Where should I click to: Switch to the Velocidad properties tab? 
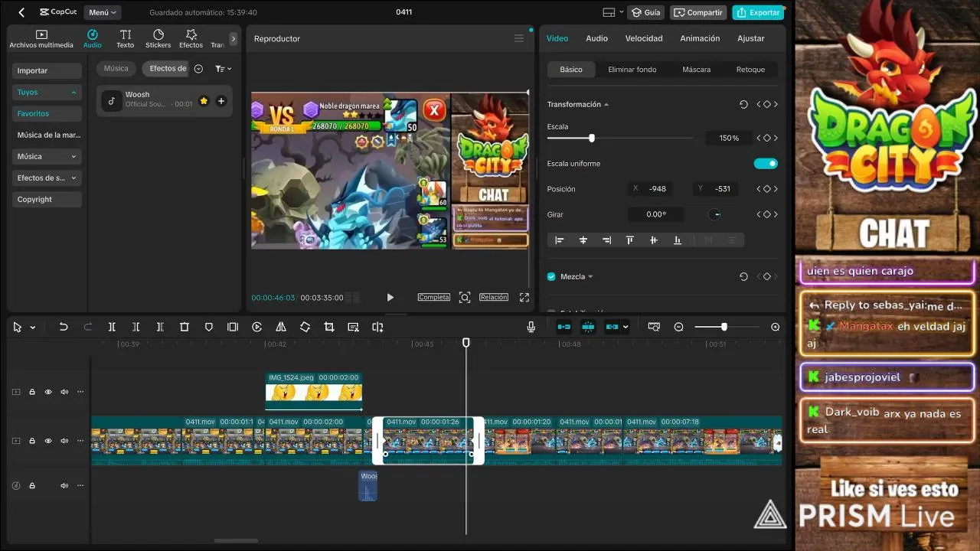coord(644,38)
